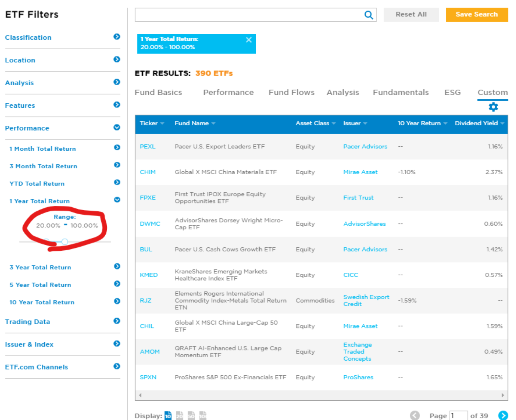Display 100 results per page
This screenshot has height=420, width=516.
coord(203,415)
